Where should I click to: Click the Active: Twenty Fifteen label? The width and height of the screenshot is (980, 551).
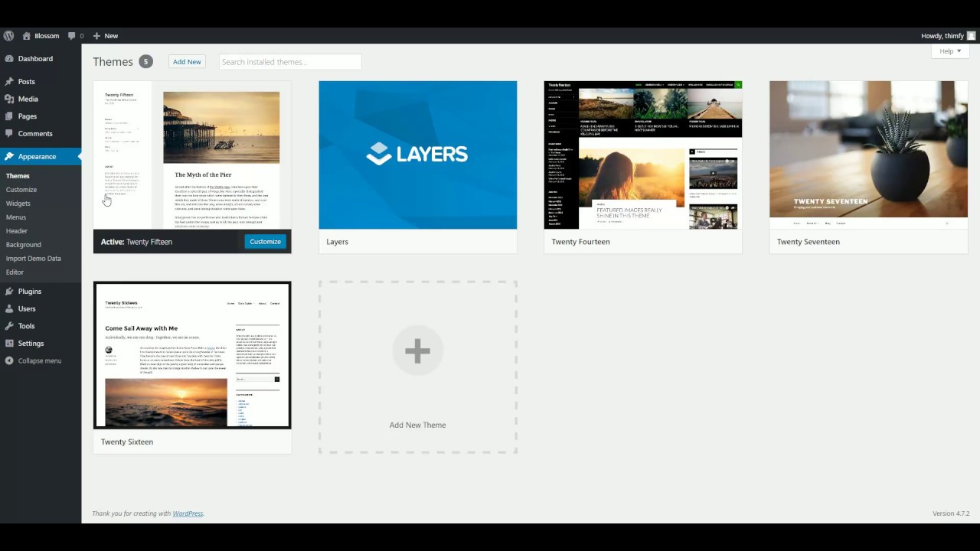click(136, 242)
